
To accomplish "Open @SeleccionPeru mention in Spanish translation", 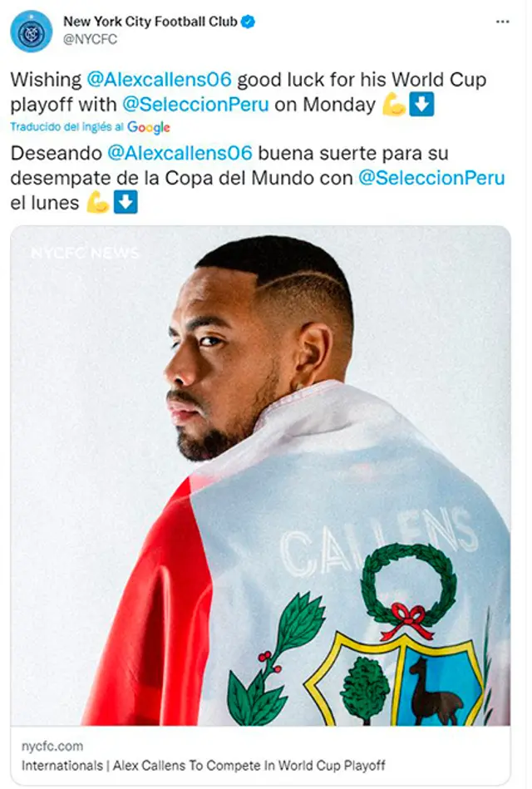I will 431,178.
